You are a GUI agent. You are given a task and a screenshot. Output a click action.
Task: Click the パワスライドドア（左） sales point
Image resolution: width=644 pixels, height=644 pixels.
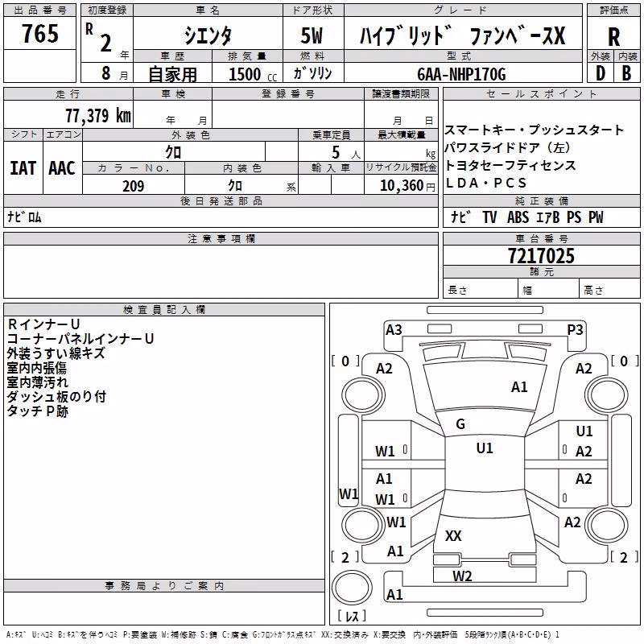point(508,147)
